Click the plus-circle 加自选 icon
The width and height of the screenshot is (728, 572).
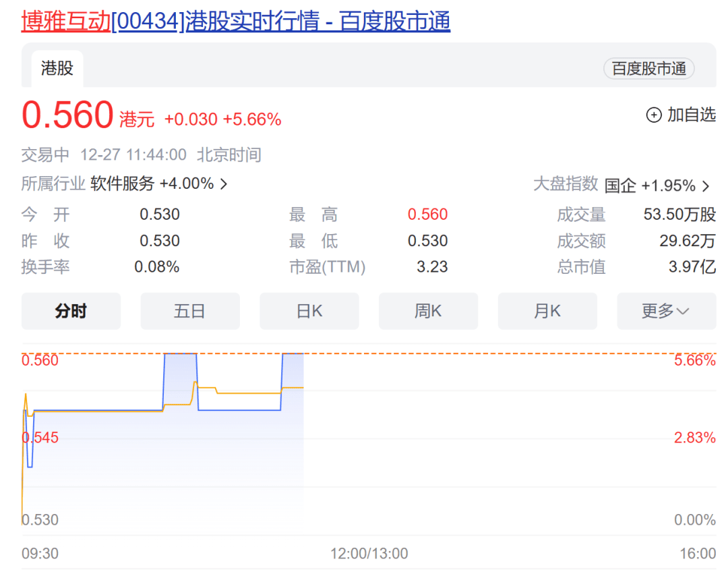(654, 115)
